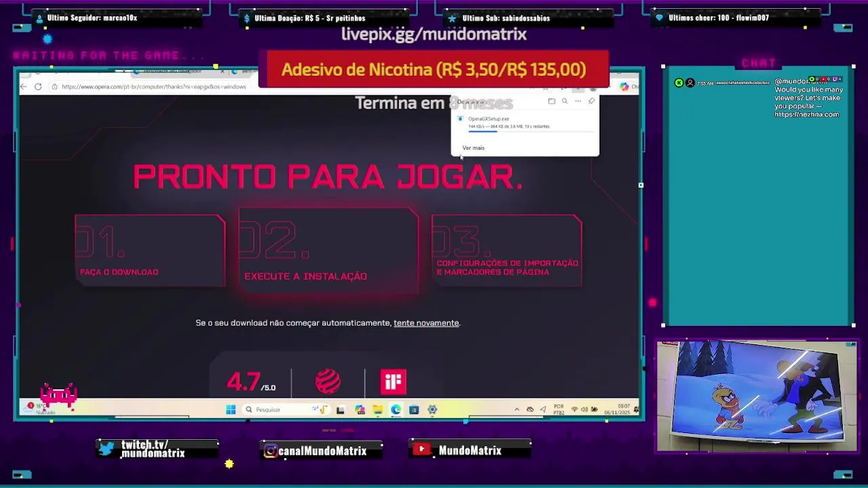Open downloads folder icon in Downloads popup
Screen dimensions: 868x488
coord(551,101)
